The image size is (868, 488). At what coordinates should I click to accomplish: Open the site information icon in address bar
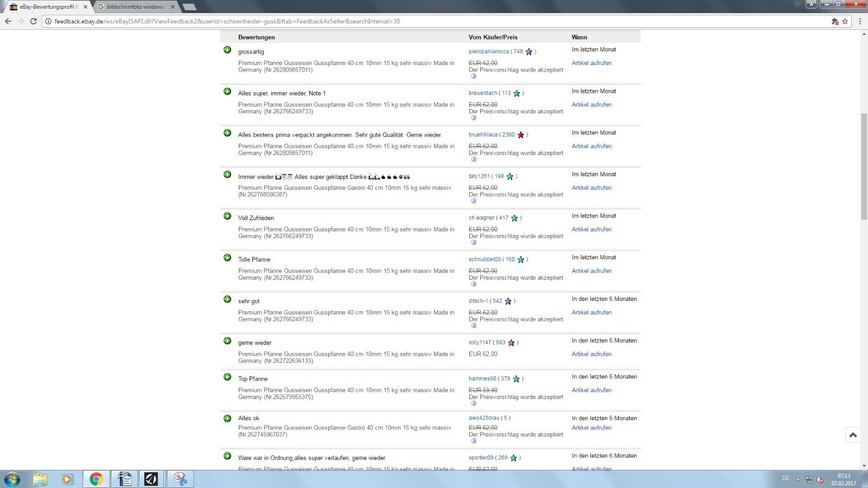pos(48,21)
